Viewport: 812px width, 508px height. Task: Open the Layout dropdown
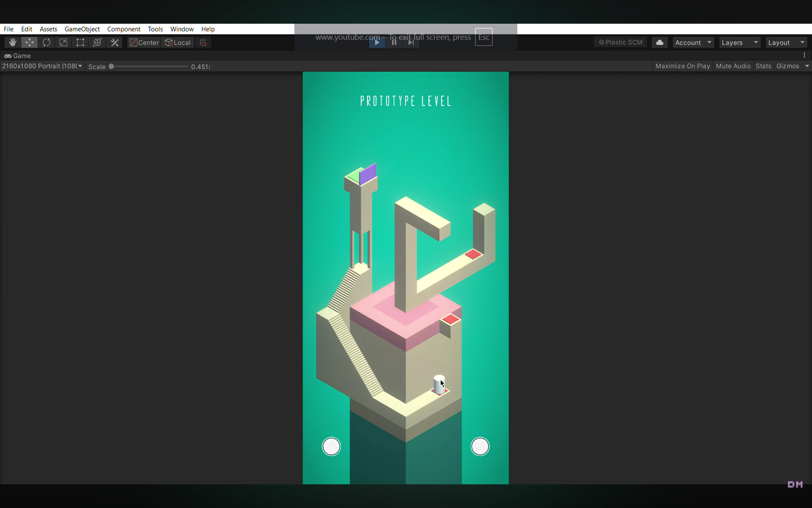coord(785,42)
